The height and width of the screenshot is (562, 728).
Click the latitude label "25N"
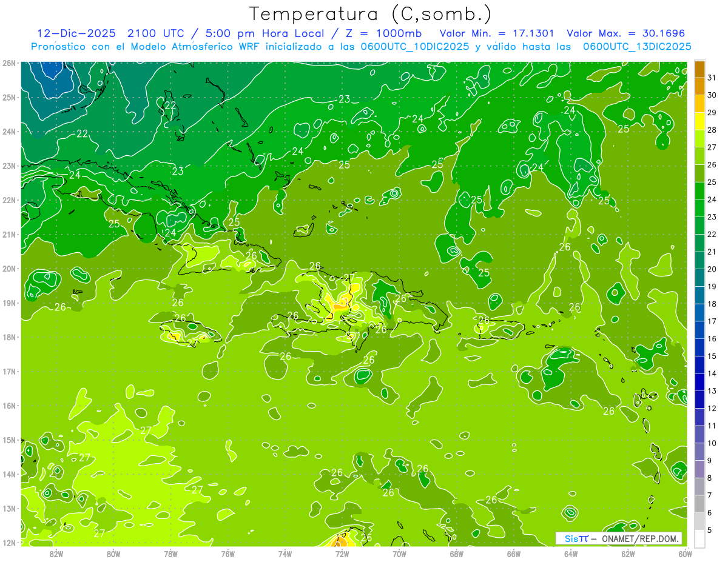click(8, 98)
